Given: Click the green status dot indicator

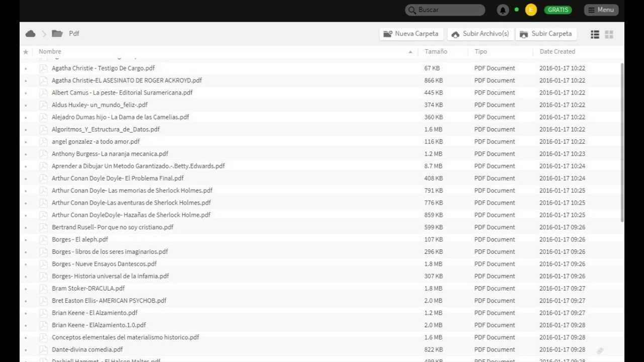Looking at the screenshot, I should [516, 10].
